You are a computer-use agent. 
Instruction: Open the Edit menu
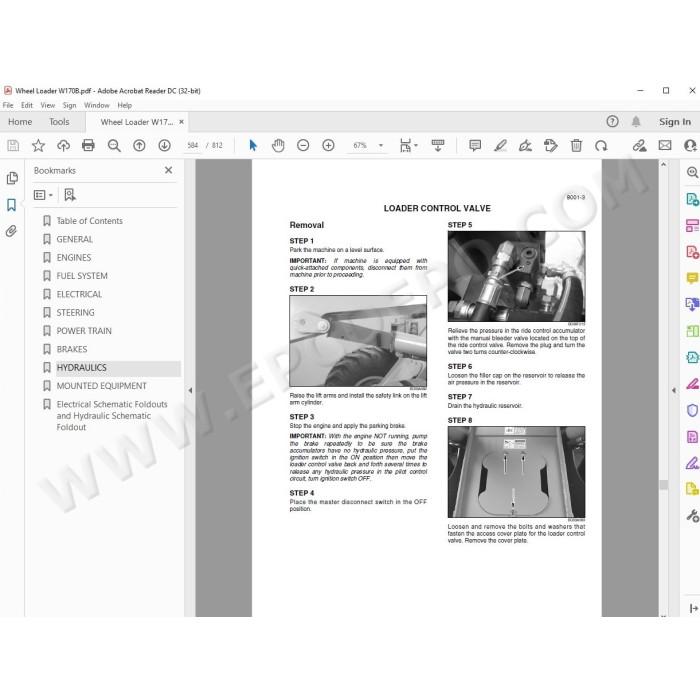click(27, 105)
